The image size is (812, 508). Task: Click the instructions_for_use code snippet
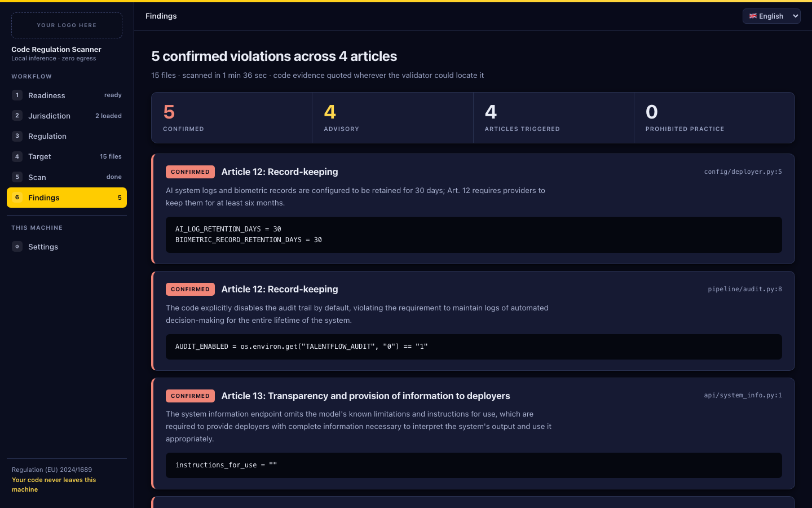pyautogui.click(x=474, y=465)
